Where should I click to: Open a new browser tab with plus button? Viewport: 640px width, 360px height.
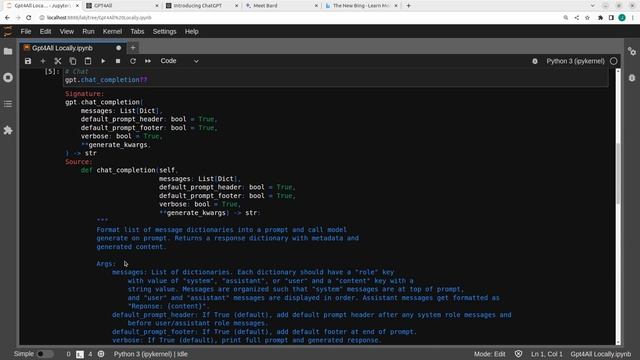click(408, 6)
